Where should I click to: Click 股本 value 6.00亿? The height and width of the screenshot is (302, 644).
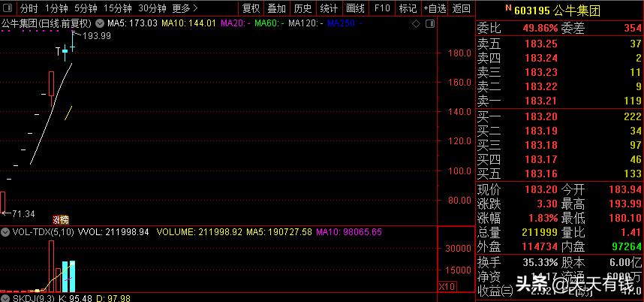pos(625,262)
